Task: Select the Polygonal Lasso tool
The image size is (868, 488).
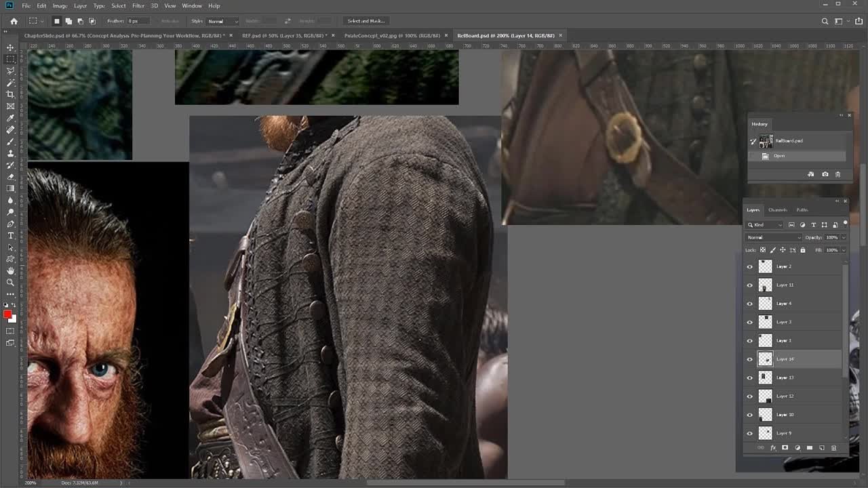Action: coord(10,70)
